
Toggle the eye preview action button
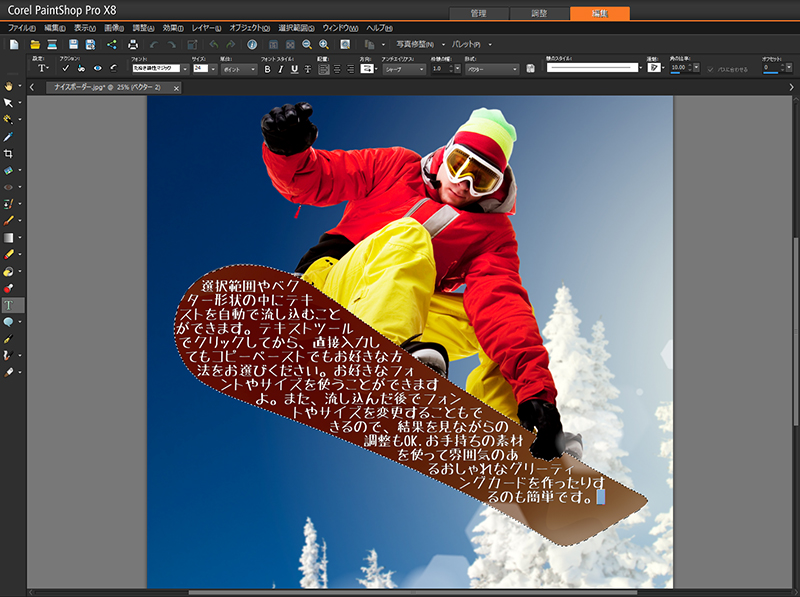(x=97, y=68)
